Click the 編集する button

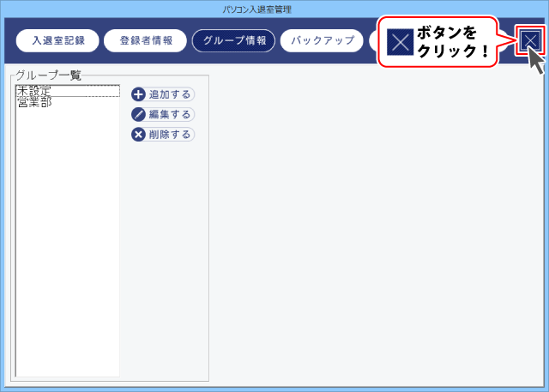[163, 114]
